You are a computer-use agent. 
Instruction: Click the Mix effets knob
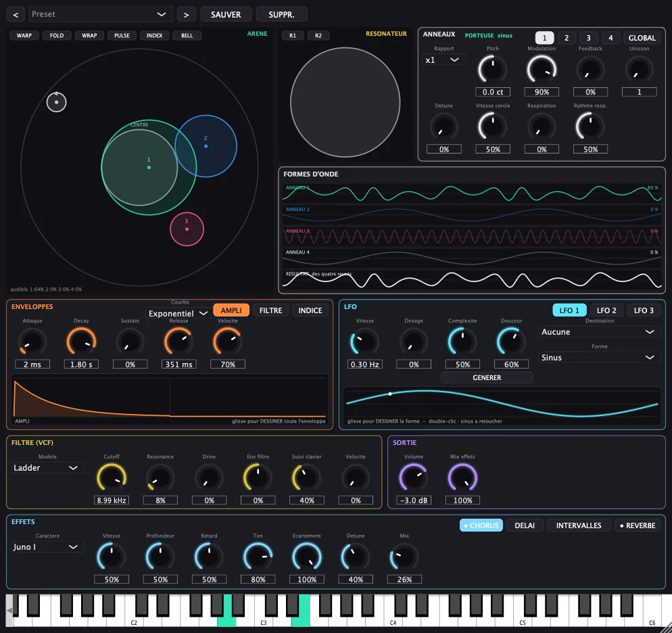(463, 478)
